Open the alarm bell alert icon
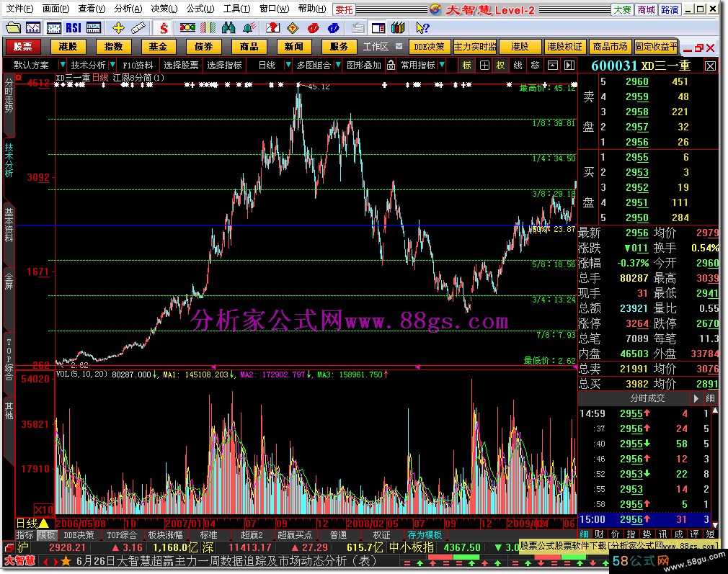 249,28
